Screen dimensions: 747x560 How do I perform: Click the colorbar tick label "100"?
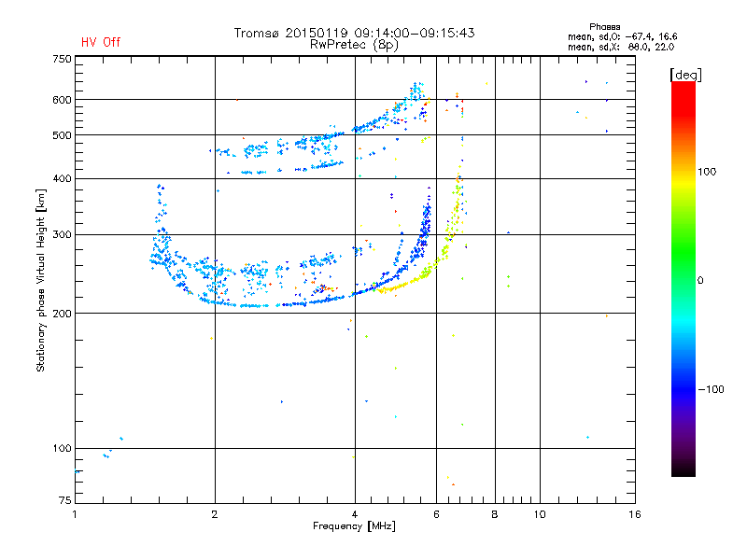coord(707,172)
